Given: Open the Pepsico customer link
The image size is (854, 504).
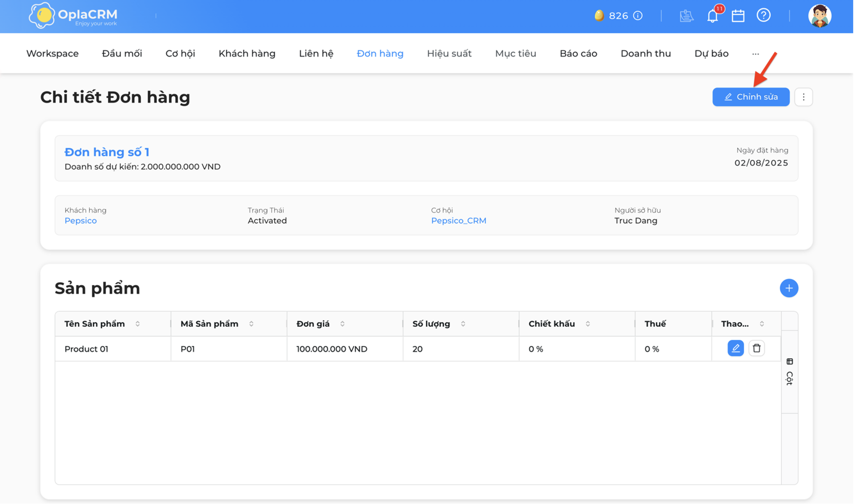Looking at the screenshot, I should tap(81, 221).
